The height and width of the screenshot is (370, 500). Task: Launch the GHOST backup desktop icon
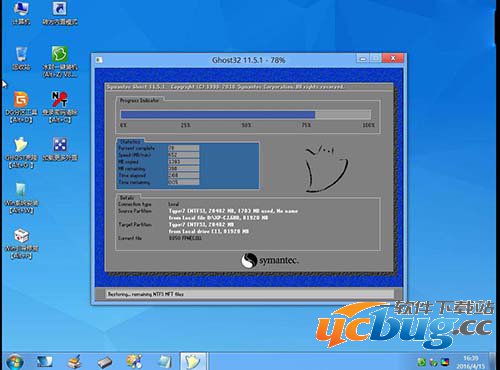(x=21, y=152)
